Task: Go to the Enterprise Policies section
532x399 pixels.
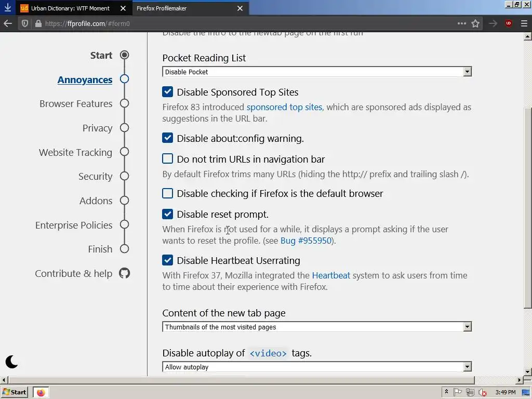Action: pos(74,225)
